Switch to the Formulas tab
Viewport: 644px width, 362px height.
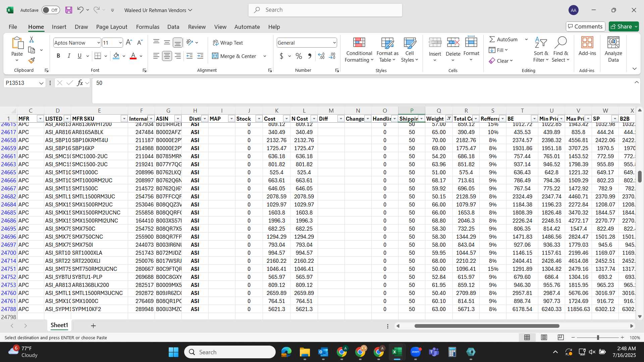point(148,26)
